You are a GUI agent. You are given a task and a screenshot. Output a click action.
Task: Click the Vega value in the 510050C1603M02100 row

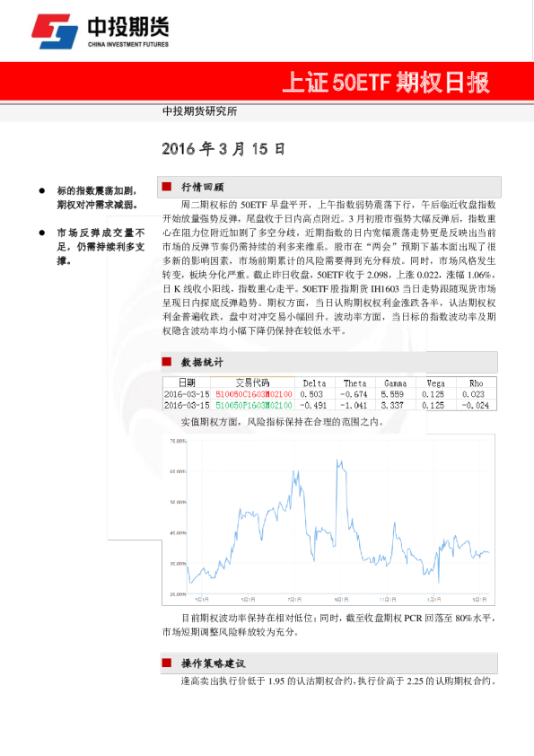433,394
